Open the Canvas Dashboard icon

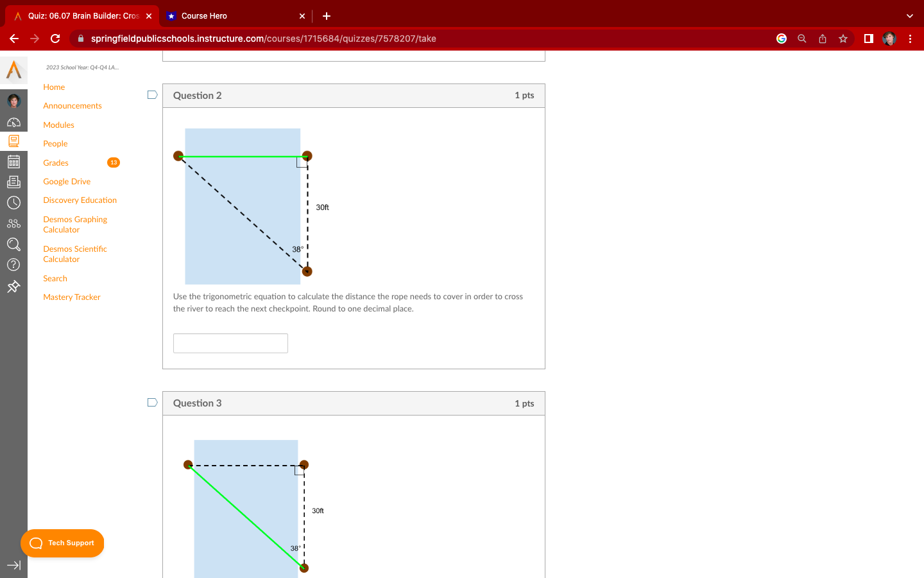(x=13, y=122)
